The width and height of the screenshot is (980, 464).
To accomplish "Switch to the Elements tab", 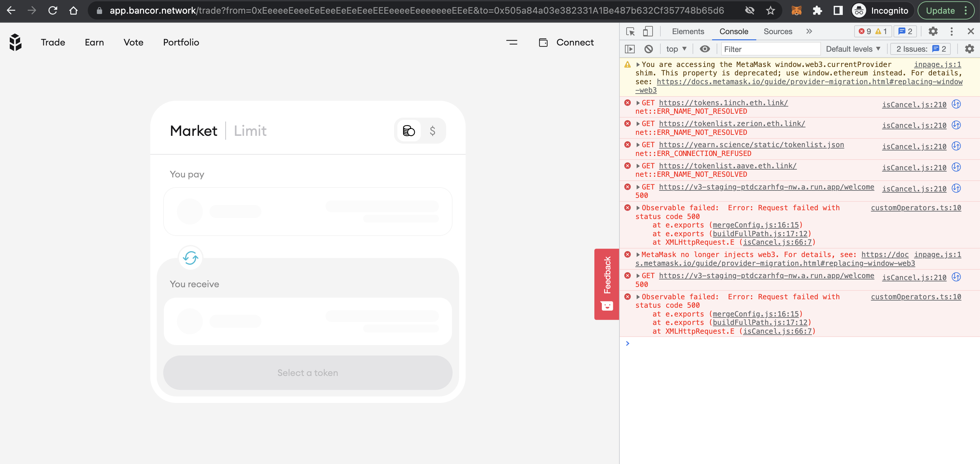I will (687, 32).
